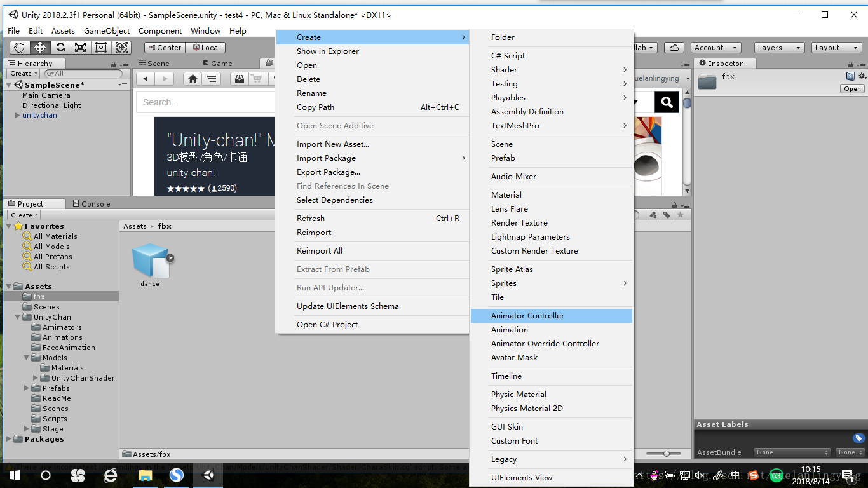Open Unity from the Windows taskbar

pos(209,475)
